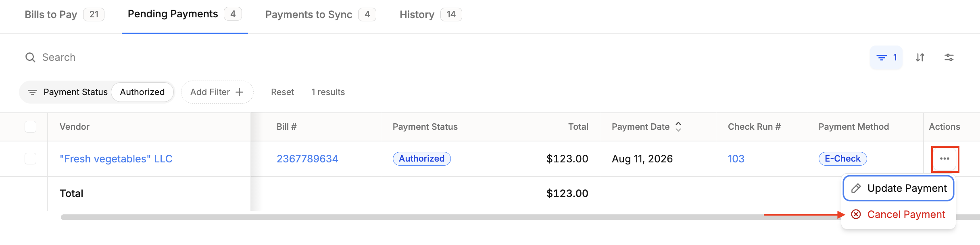This screenshot has height=245, width=980.
Task: Open the "Fresh vegetables" LLC vendor link
Action: point(116,159)
